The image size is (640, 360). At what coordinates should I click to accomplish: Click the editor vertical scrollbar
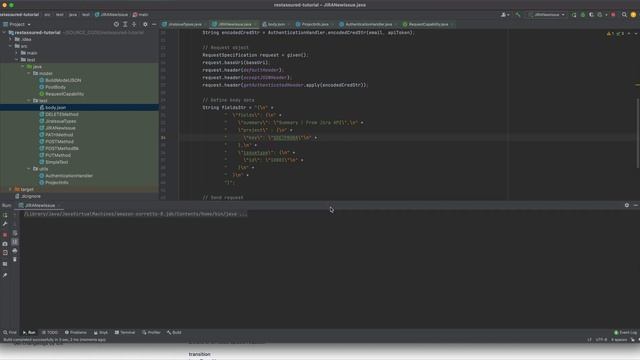[638, 133]
